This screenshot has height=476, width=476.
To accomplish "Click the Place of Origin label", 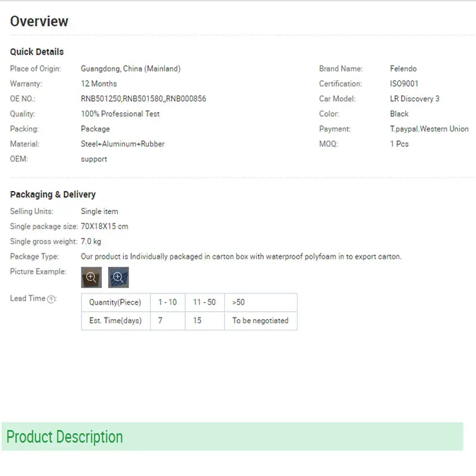I will [36, 68].
